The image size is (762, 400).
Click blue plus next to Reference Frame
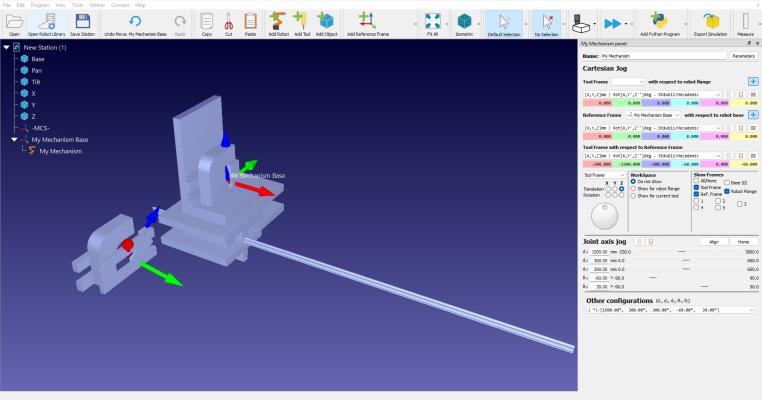click(753, 115)
